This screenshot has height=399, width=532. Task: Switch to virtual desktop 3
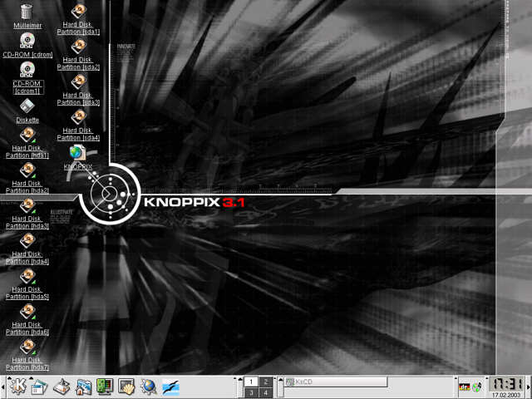[251, 392]
